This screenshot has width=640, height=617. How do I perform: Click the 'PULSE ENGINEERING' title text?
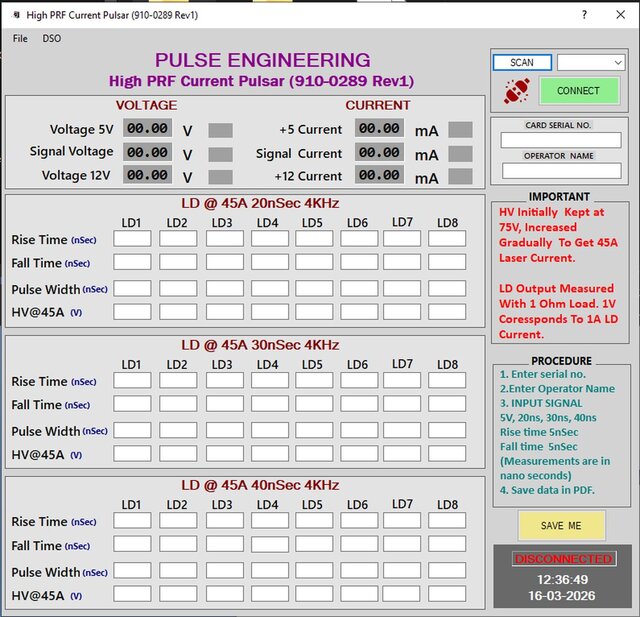(x=262, y=60)
